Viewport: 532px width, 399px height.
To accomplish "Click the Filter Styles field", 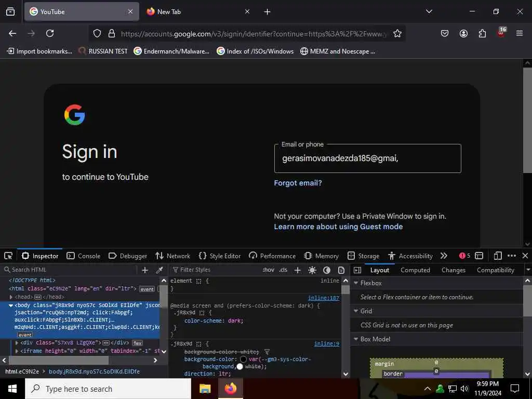I will 216,270.
